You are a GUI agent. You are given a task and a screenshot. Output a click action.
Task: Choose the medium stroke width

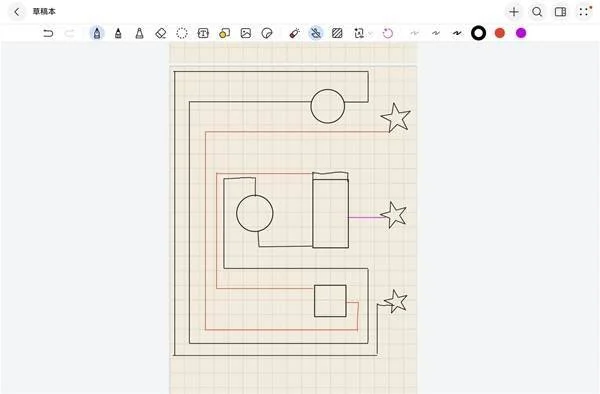(435, 33)
